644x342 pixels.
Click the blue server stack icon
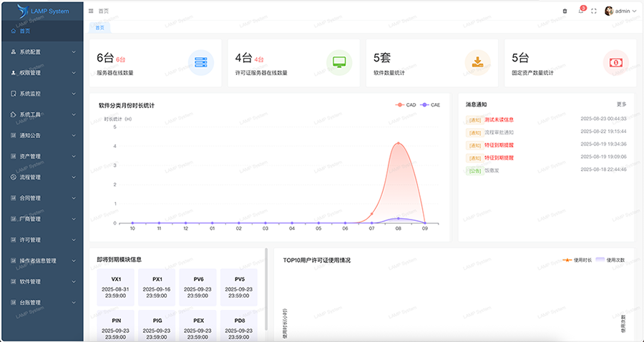click(x=201, y=63)
